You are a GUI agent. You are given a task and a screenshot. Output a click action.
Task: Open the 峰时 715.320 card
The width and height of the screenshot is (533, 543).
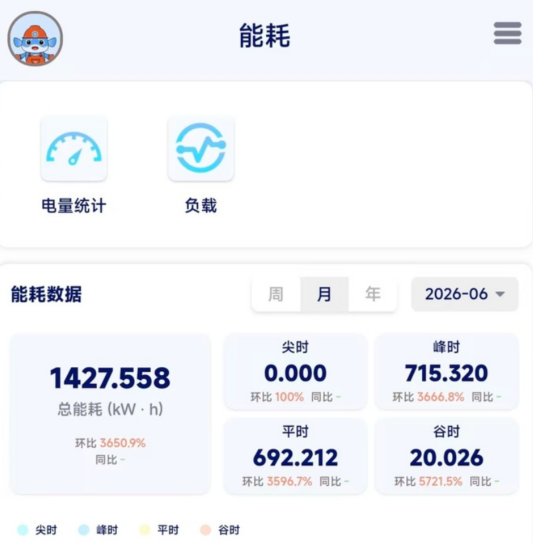[x=446, y=372]
